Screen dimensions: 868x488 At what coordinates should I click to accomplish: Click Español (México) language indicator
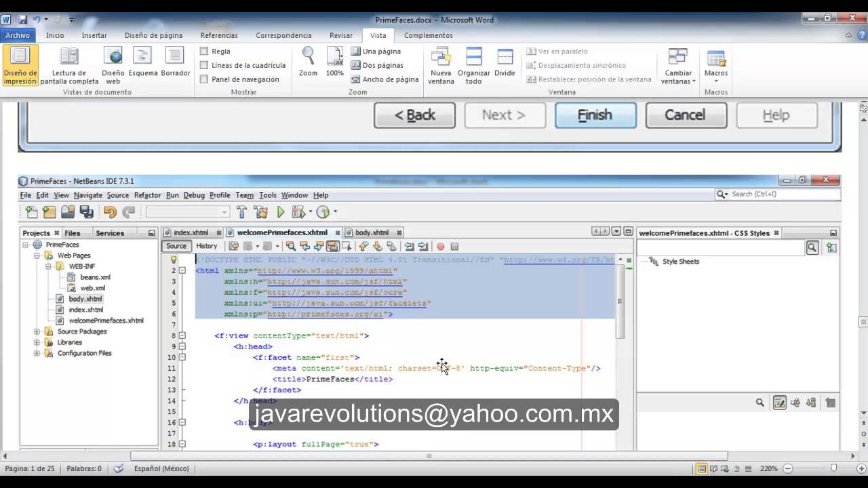[x=161, y=468]
